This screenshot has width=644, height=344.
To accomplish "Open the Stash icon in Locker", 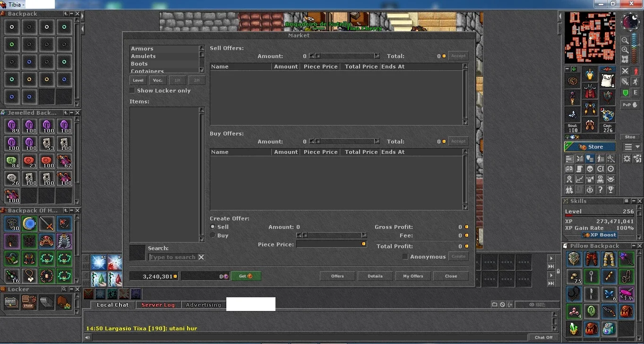I will [x=29, y=302].
